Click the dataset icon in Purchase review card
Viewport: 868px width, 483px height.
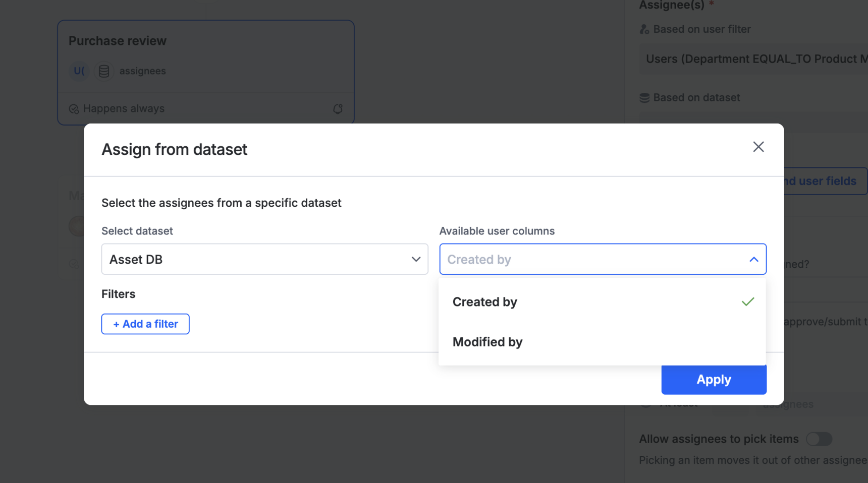(104, 71)
